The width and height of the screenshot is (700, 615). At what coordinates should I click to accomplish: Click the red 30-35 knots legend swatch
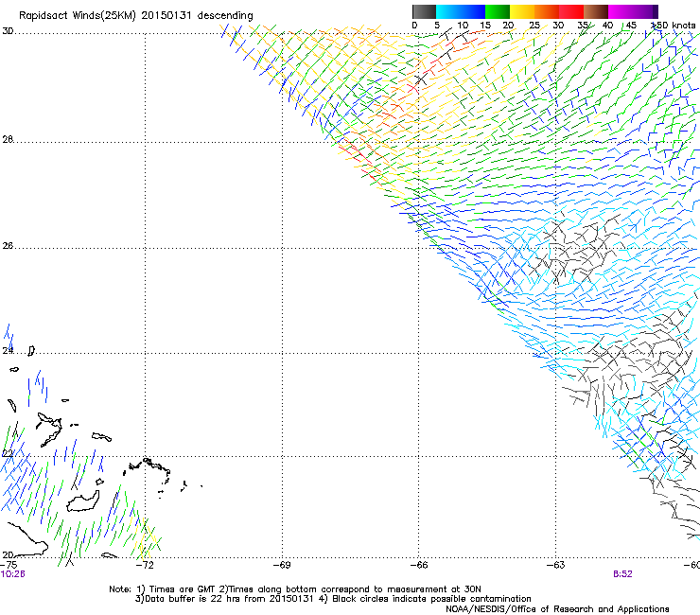(571, 11)
